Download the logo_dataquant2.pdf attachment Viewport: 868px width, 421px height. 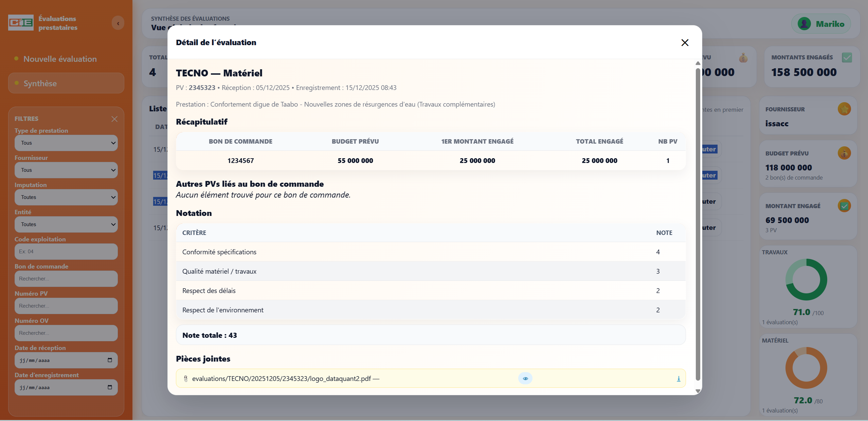click(x=678, y=379)
